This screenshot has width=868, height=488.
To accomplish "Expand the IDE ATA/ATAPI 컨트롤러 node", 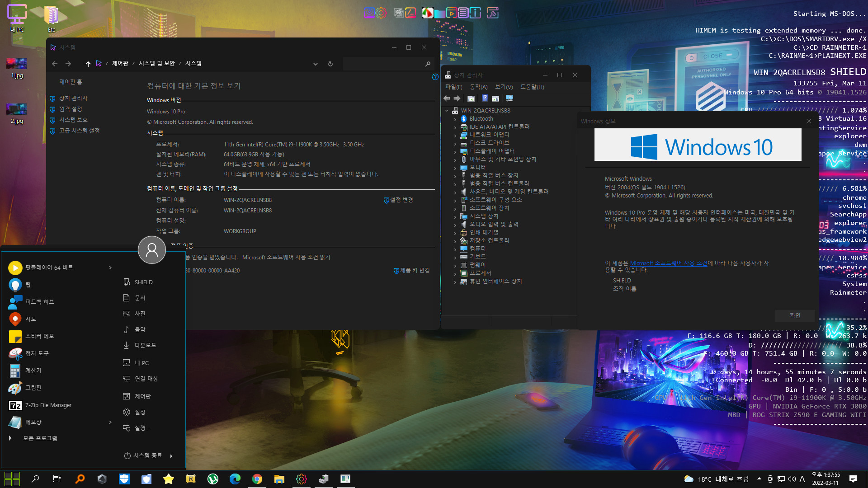I will tap(455, 127).
